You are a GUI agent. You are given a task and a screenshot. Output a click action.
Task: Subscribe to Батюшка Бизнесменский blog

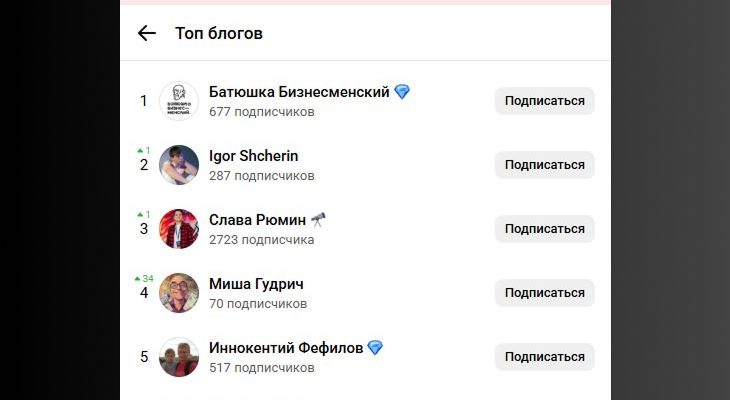pyautogui.click(x=544, y=101)
